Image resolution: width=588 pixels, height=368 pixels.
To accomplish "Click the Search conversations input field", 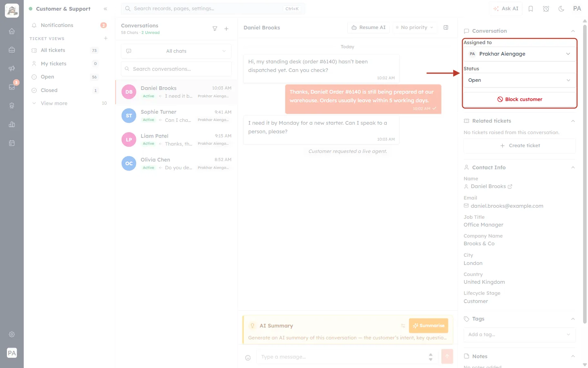I will point(176,69).
